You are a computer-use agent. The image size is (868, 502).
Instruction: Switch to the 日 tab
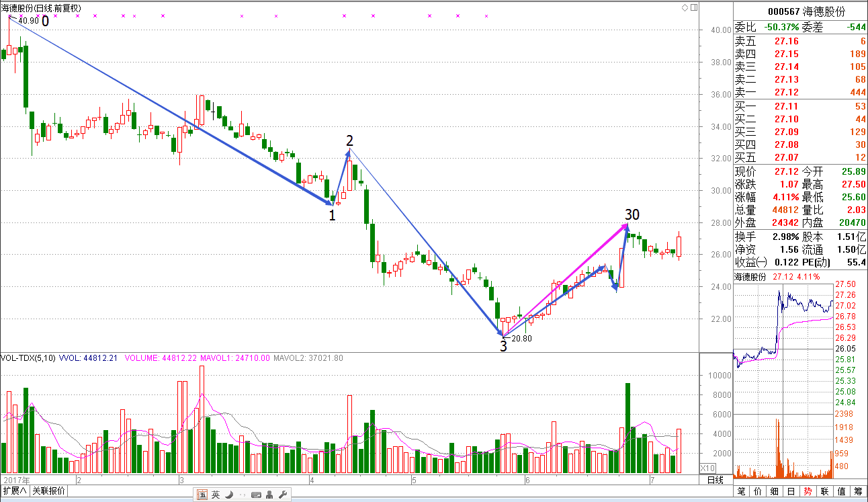coord(791,491)
